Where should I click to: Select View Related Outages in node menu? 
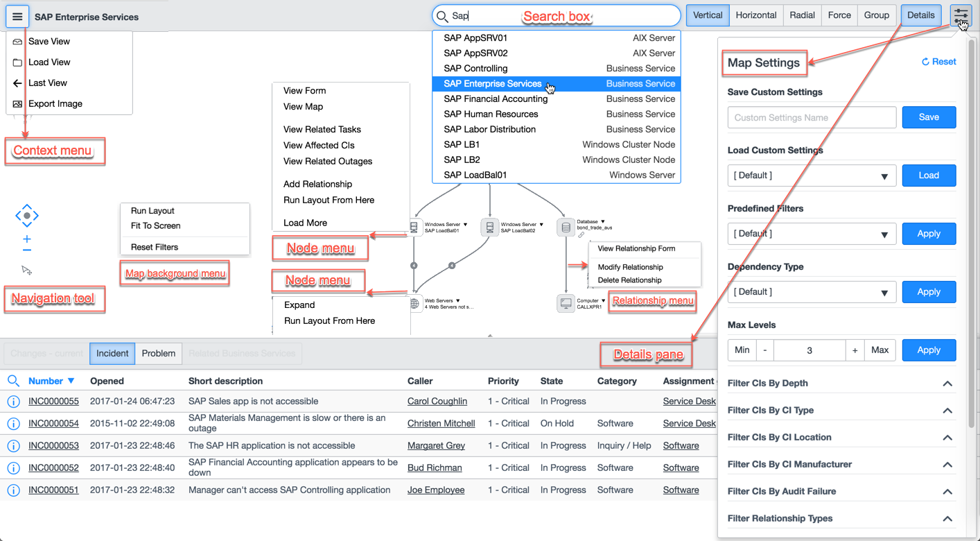click(328, 162)
